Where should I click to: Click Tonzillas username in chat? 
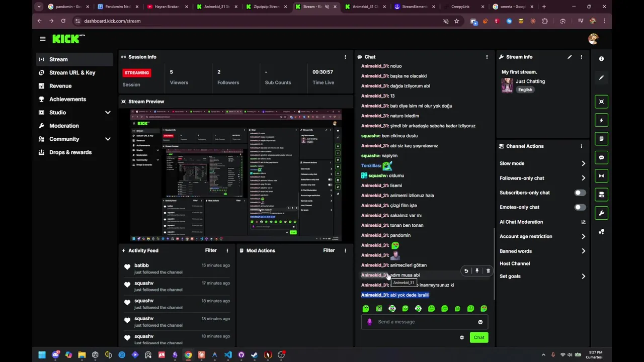tap(371, 165)
